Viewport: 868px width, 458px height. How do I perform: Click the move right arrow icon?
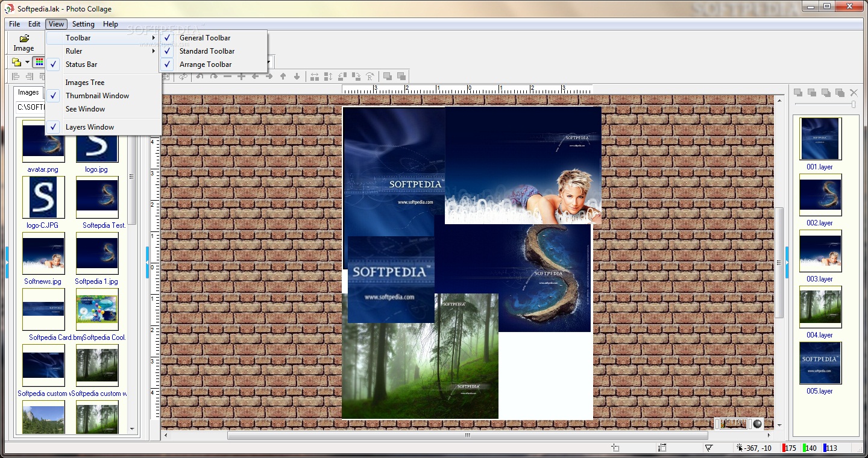coord(269,77)
